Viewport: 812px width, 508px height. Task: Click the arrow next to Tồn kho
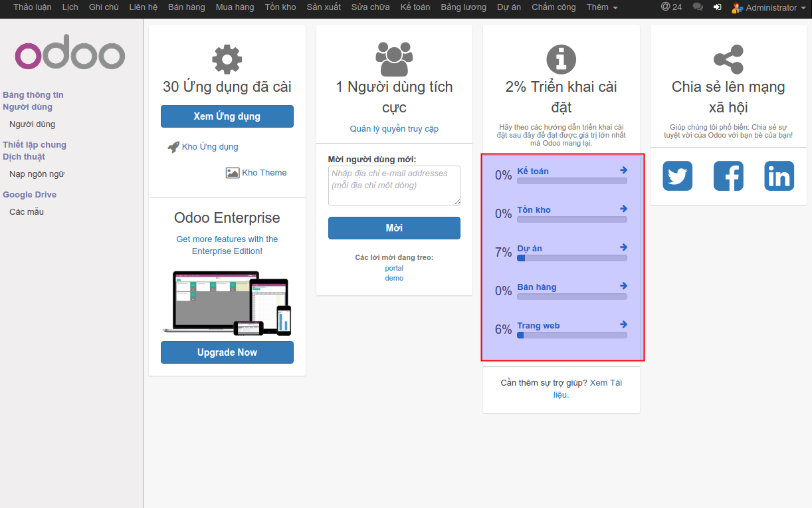(x=623, y=209)
